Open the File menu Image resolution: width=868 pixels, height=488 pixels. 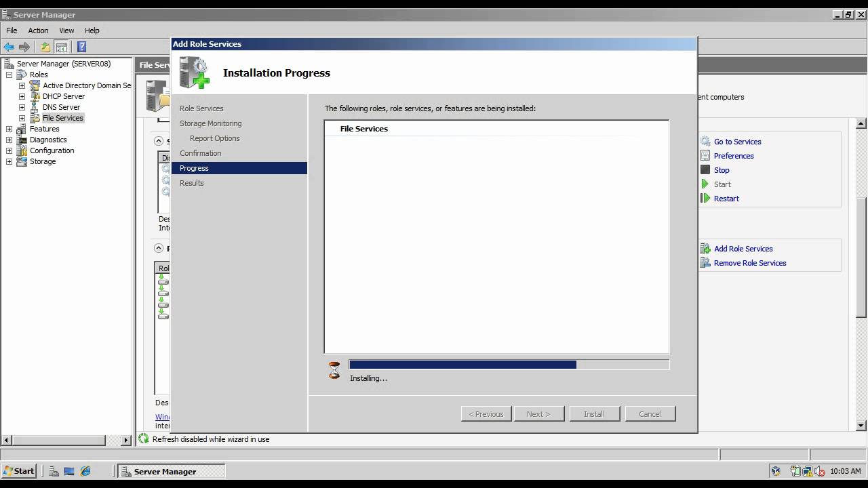tap(12, 30)
